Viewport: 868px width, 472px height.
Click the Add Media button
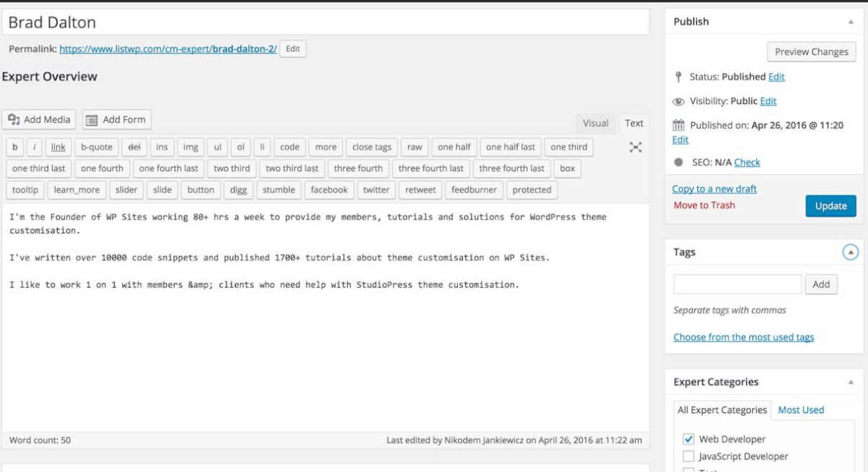coord(40,120)
